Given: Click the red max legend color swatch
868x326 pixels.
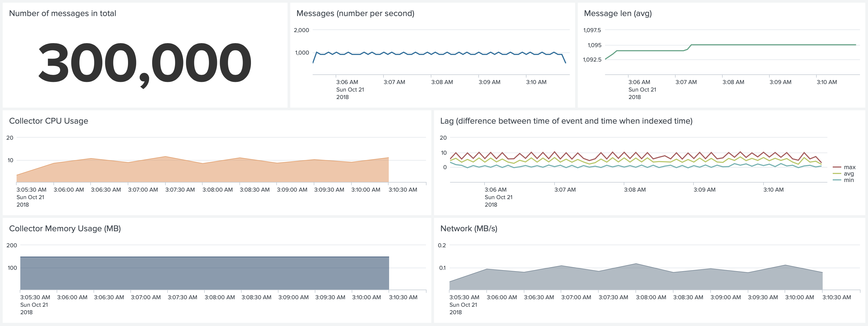Looking at the screenshot, I should [837, 167].
